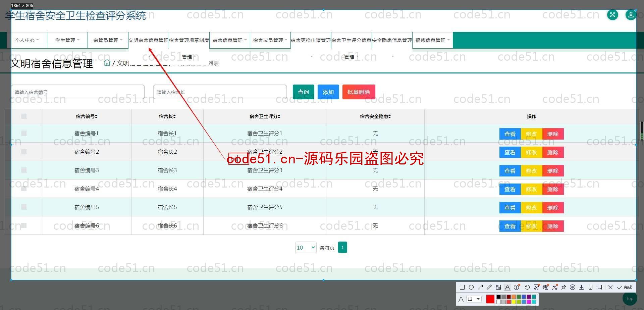Check the box for row 宿舍编号4
Viewport: 644px width, 310px height.
click(24, 189)
